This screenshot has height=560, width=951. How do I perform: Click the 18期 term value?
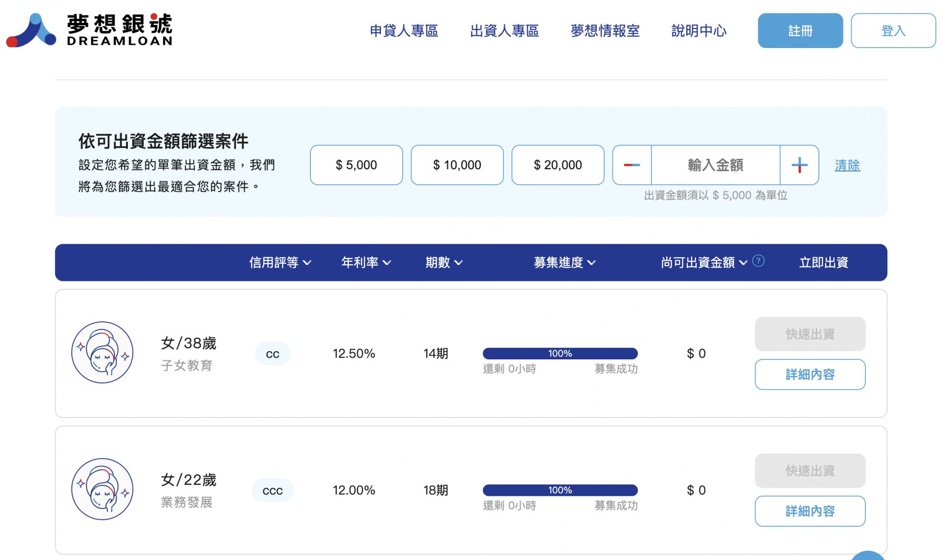pos(436,490)
